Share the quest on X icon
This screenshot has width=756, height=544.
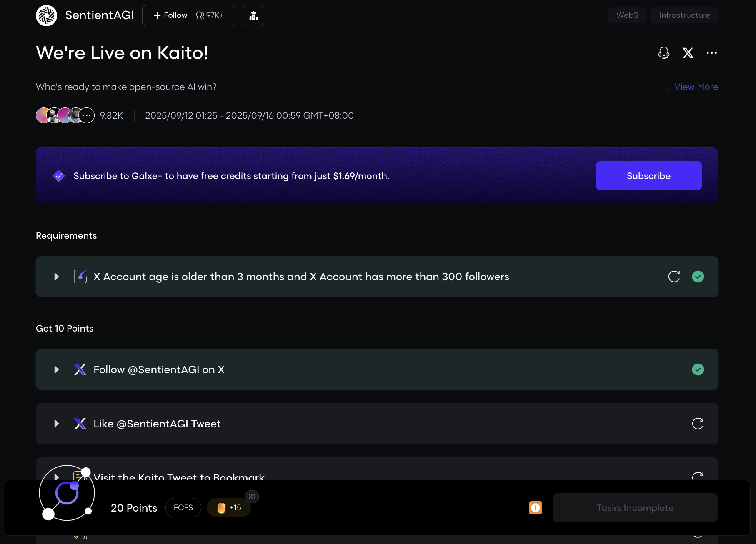[688, 53]
